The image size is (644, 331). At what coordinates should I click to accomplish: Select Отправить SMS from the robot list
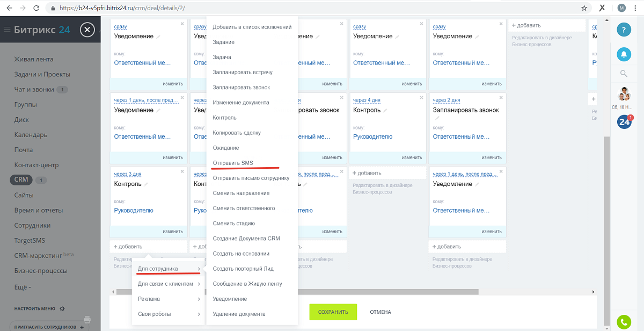(233, 163)
